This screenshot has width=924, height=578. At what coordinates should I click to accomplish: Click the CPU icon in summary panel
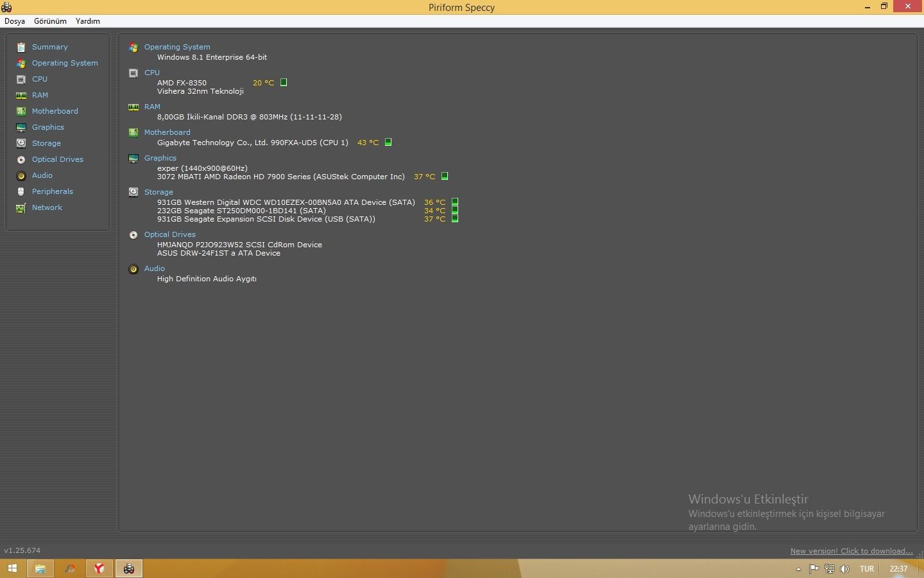pyautogui.click(x=133, y=73)
